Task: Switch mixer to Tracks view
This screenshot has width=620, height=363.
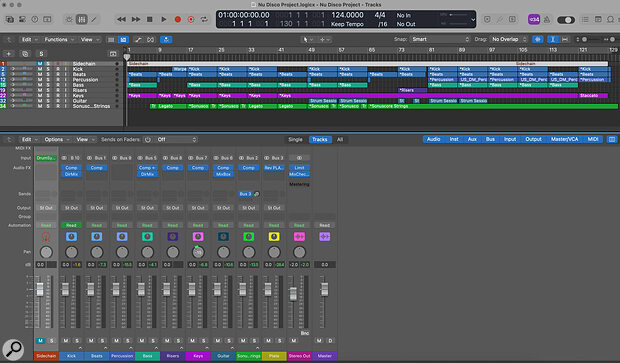Action: point(319,140)
